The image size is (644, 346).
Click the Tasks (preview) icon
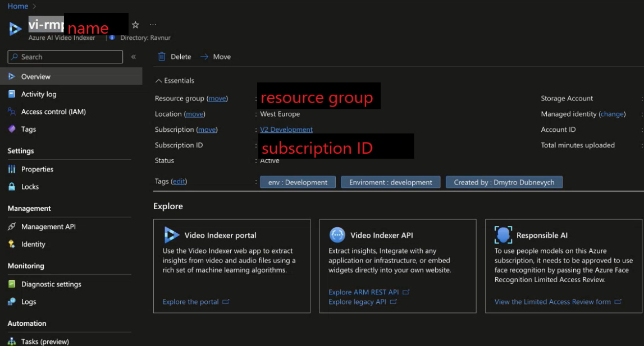(12, 342)
